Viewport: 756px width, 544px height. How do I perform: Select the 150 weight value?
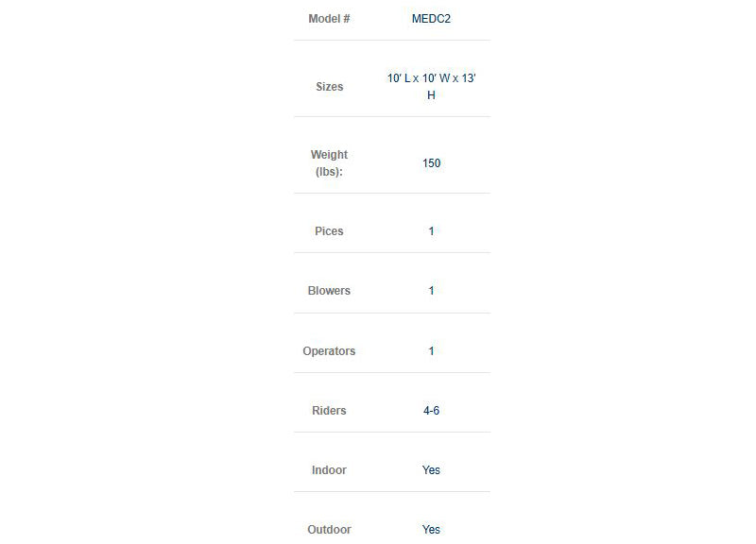click(431, 163)
